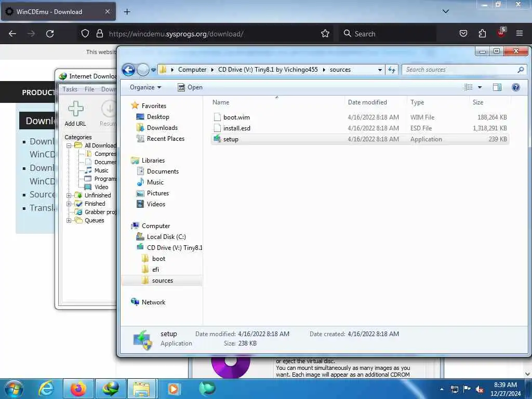The image size is (532, 399).
Task: Click CD Drive (V:) breadcrumb segment
Action: (x=268, y=70)
